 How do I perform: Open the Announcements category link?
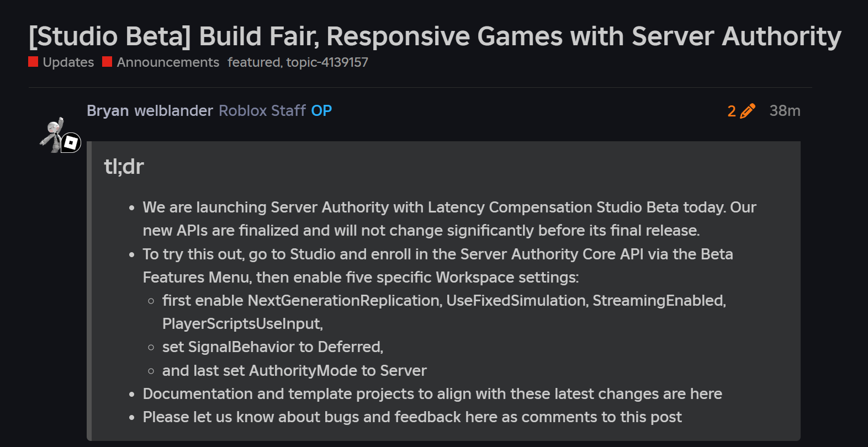click(168, 62)
